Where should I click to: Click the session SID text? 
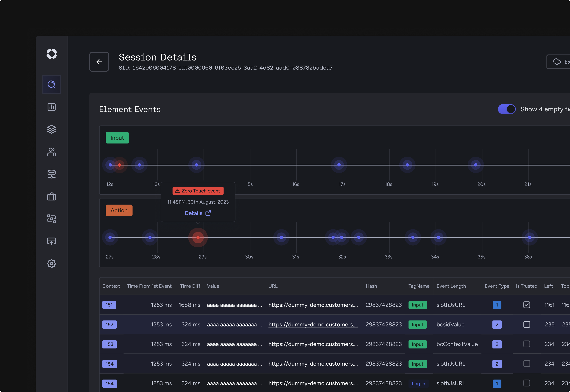tap(226, 68)
